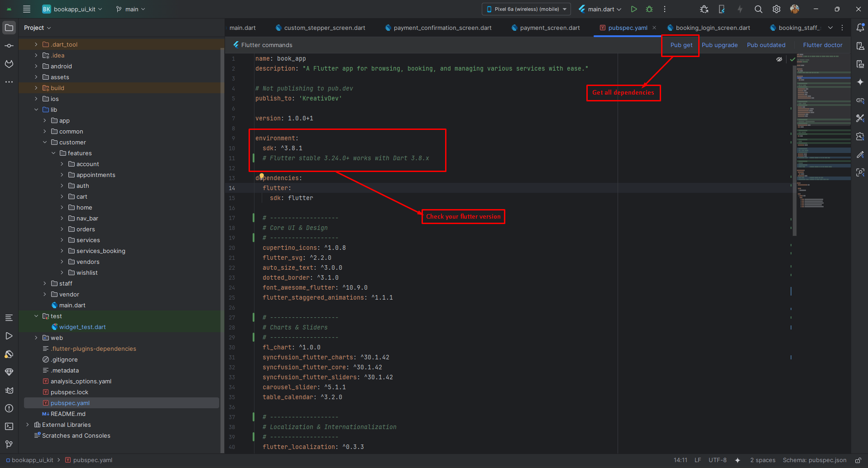Viewport: 868px width, 468px height.
Task: Start debugging with the bug icon
Action: coord(649,9)
